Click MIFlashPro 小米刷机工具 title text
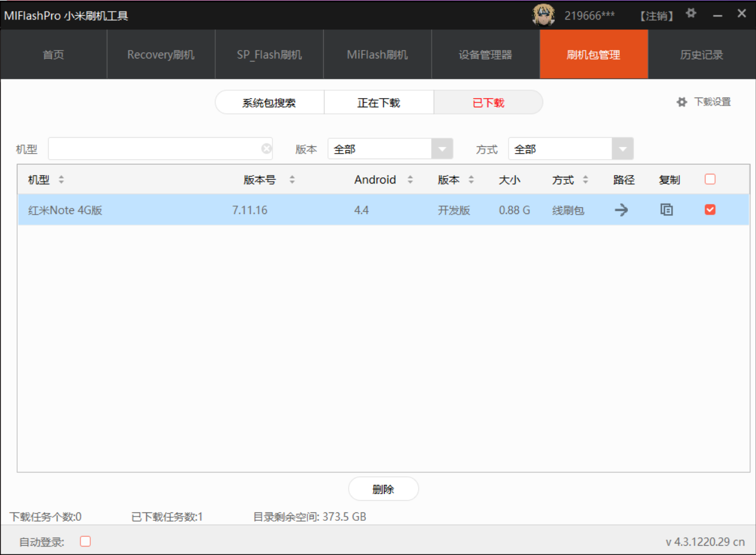The image size is (756, 555). pyautogui.click(x=66, y=16)
